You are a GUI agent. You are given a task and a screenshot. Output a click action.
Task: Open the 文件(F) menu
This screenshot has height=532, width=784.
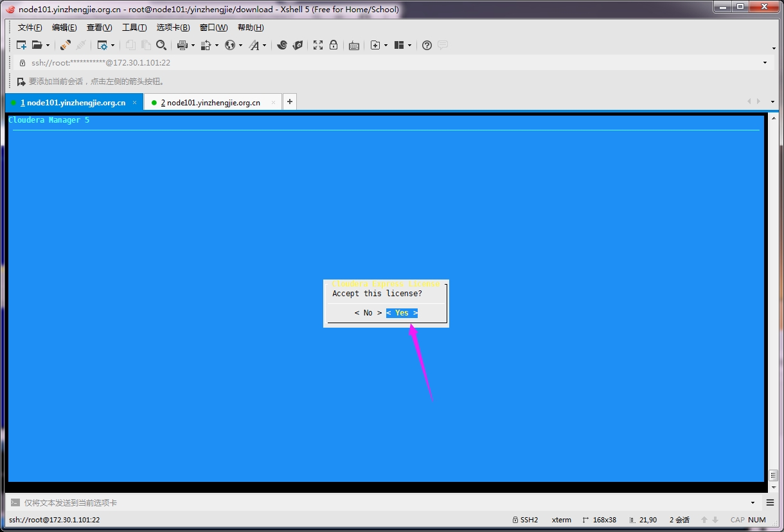coord(30,28)
